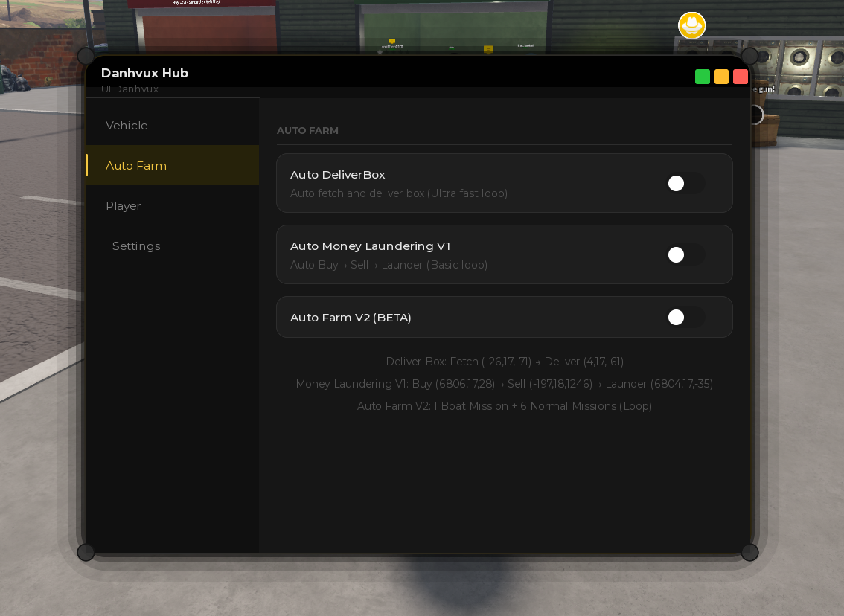Click the yellow minimize square button

721,77
